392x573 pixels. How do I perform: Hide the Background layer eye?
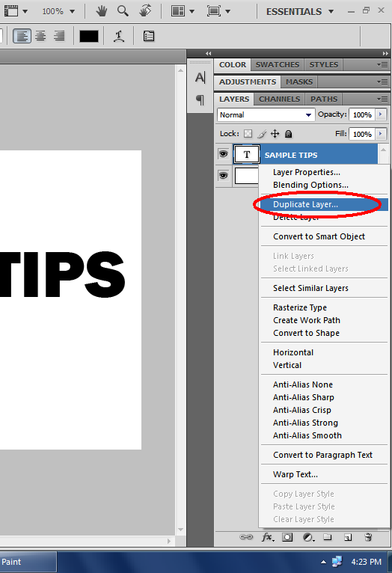click(223, 176)
